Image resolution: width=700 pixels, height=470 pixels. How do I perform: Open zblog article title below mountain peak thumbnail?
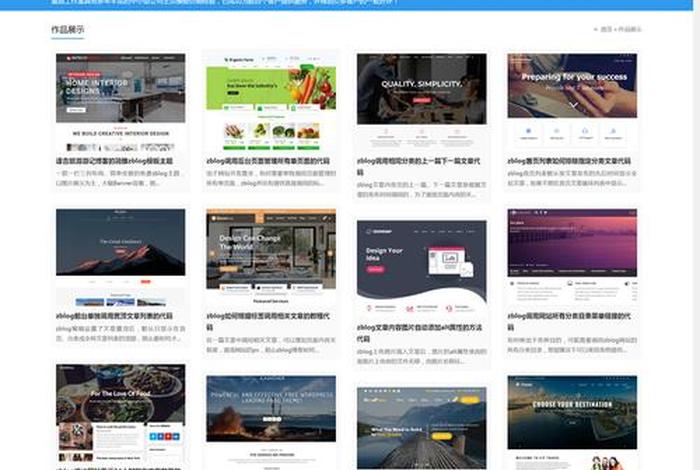114,316
